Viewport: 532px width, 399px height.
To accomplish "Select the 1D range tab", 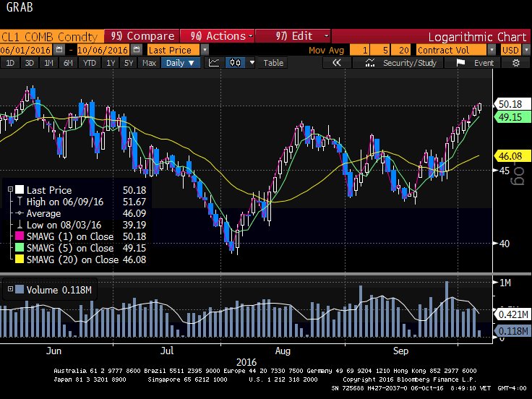I will tap(10, 63).
